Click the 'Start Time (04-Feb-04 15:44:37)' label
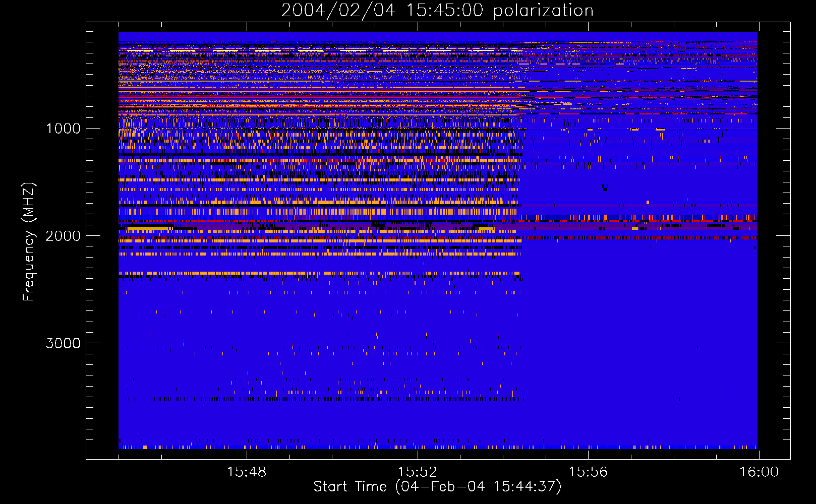 point(437,487)
